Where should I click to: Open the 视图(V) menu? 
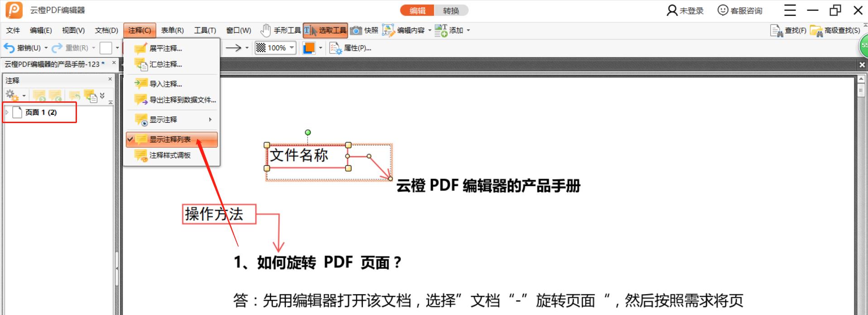(x=73, y=30)
